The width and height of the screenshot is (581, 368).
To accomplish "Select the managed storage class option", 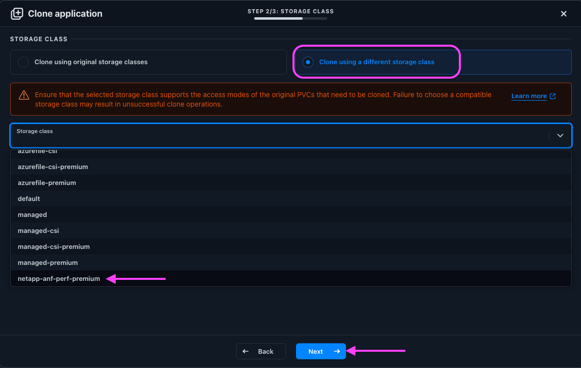I will [291, 215].
